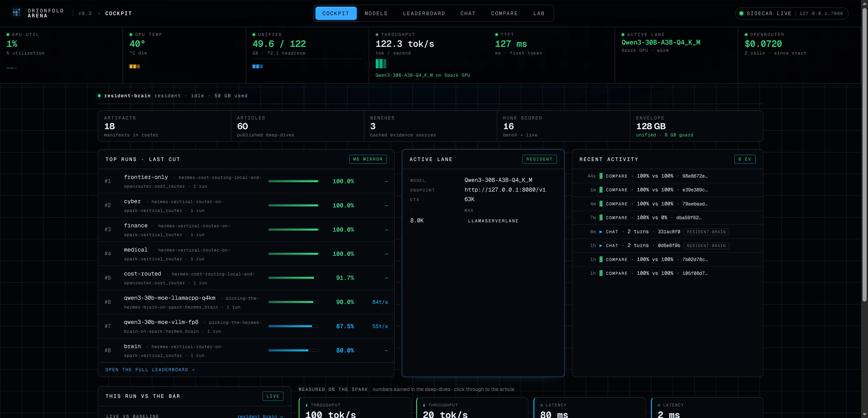Click the TTFT 127 ms metric
Image resolution: width=868 pixels, height=418 pixels.
coord(511,44)
